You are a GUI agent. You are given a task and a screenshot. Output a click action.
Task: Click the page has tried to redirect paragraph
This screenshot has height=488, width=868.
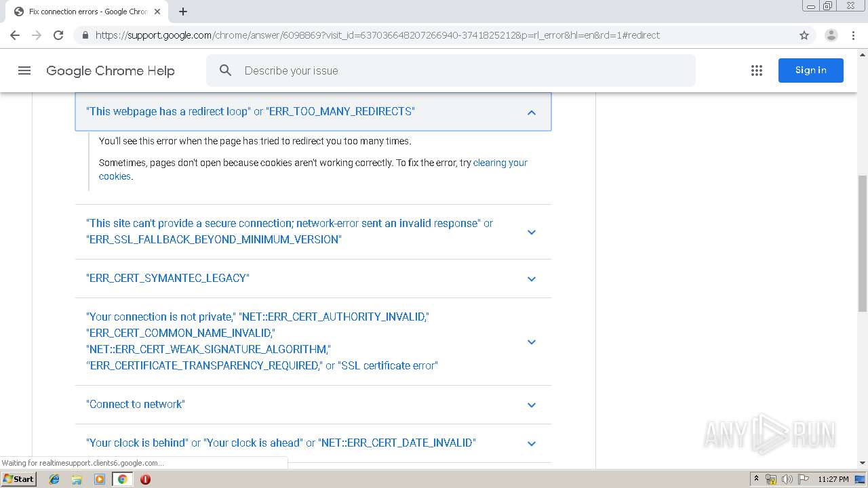pyautogui.click(x=255, y=141)
